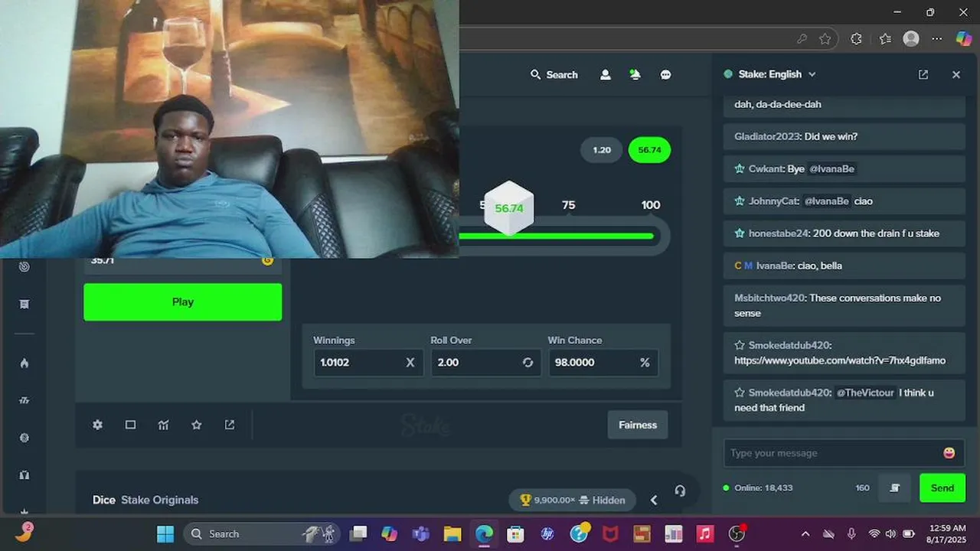Screen dimensions: 980x551
Task: Click the dice roll-over slider track
Action: 557,236
